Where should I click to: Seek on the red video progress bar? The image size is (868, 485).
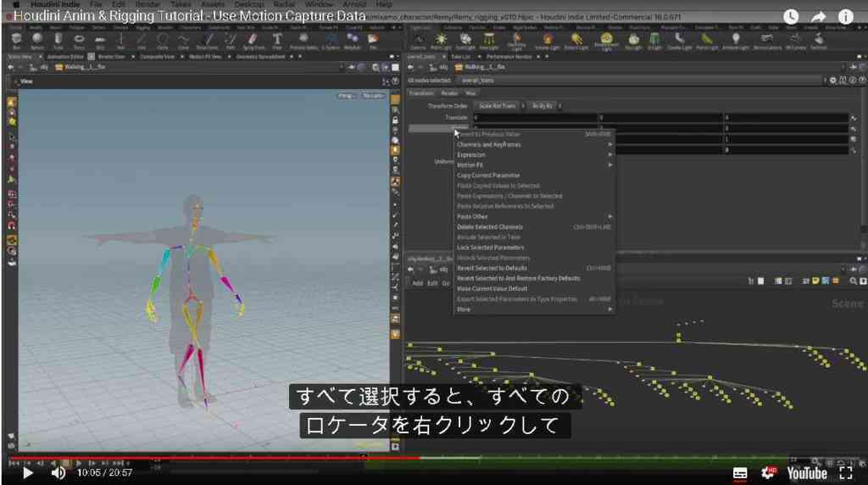coord(214,458)
